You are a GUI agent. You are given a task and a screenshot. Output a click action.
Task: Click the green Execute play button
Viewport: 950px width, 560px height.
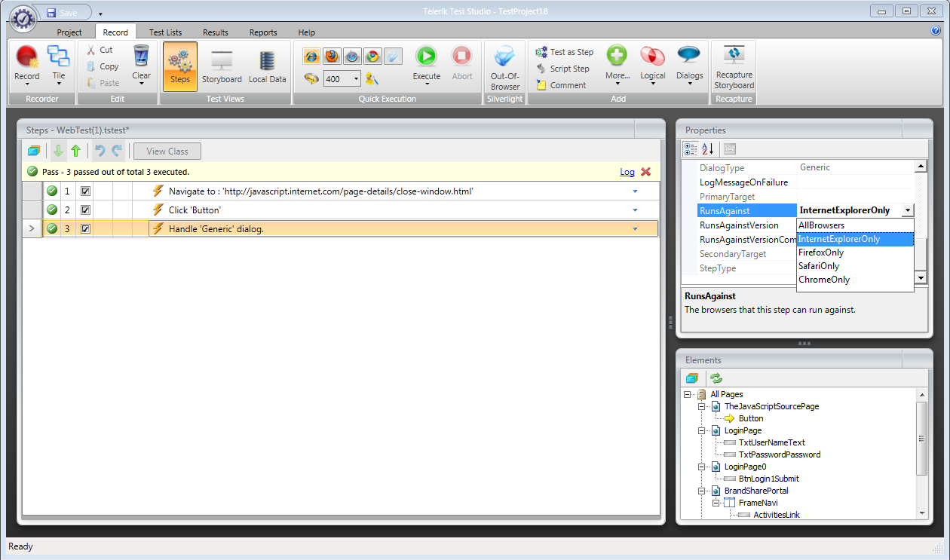pos(427,57)
